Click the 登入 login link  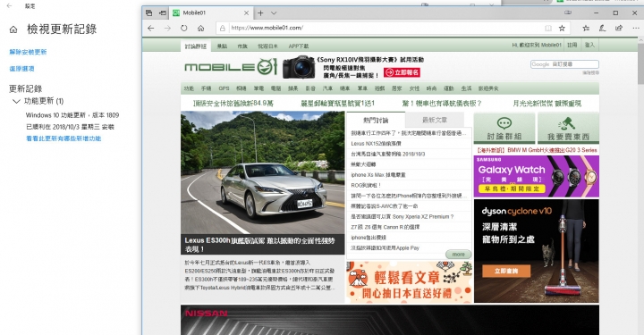coord(589,45)
